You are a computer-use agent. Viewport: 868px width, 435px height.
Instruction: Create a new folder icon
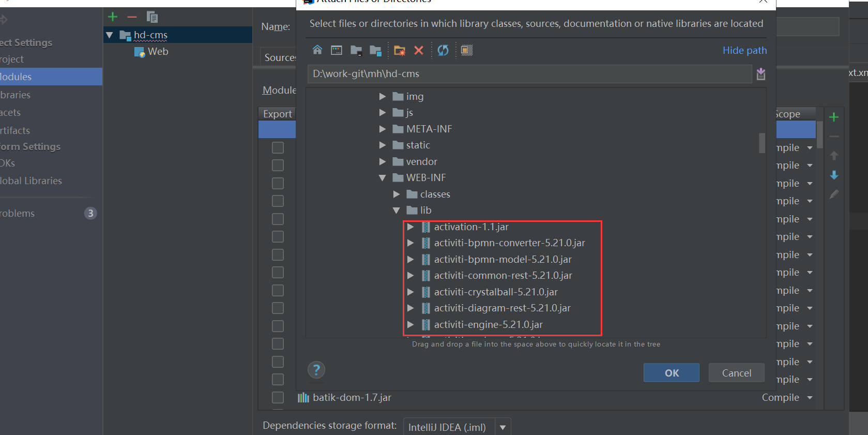click(400, 50)
